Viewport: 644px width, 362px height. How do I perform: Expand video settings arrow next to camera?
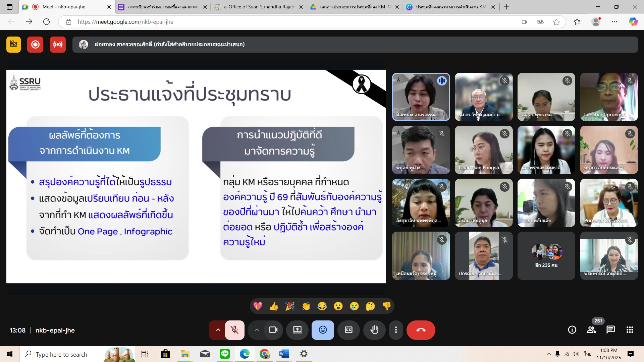click(257, 330)
